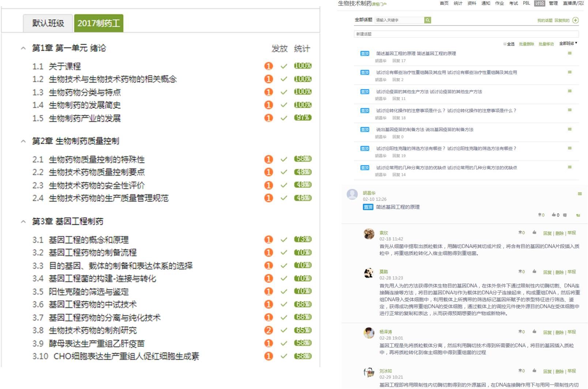Image resolution: width=588 pixels, height=389 pixels.
Task: Click the circled plus add-topic icon
Action: pyautogui.click(x=576, y=20)
